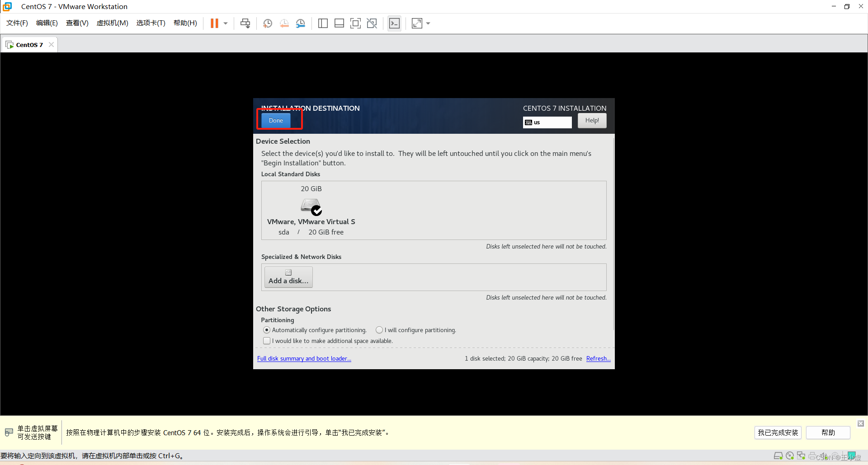Click the '1 disk selected; 20 GiB capacity' status text

(524, 359)
